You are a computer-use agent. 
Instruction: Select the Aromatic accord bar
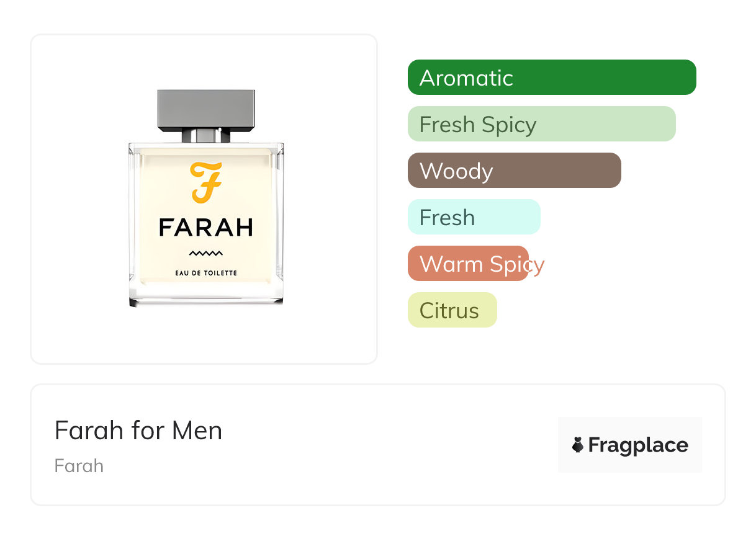(x=551, y=78)
